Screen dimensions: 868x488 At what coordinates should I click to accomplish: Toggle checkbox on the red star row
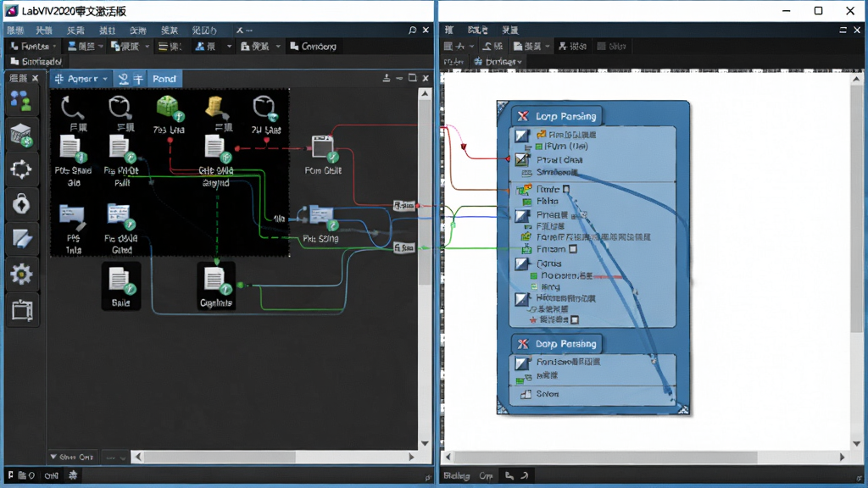pyautogui.click(x=575, y=319)
